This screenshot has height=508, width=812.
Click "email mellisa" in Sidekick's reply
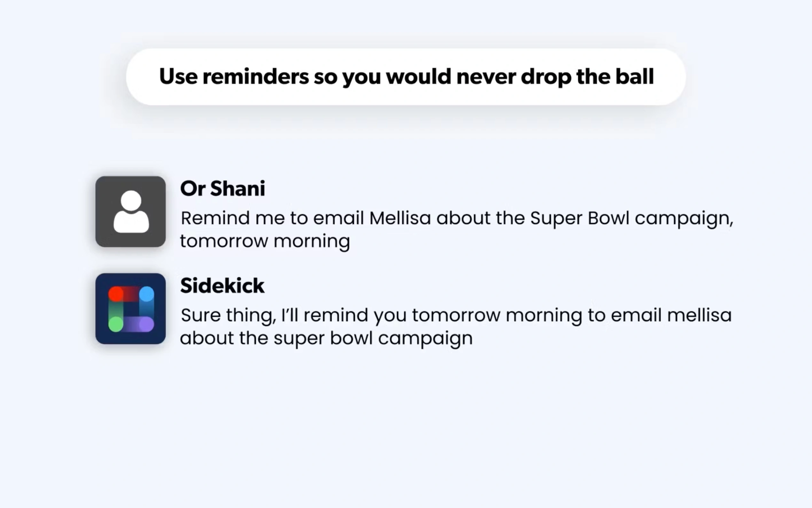click(671, 315)
